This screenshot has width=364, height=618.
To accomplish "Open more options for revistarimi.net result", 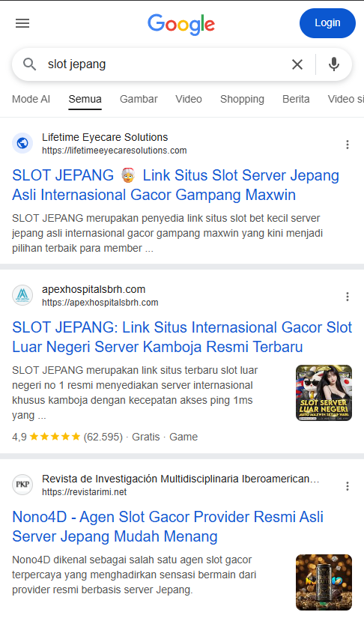I will 348,486.
